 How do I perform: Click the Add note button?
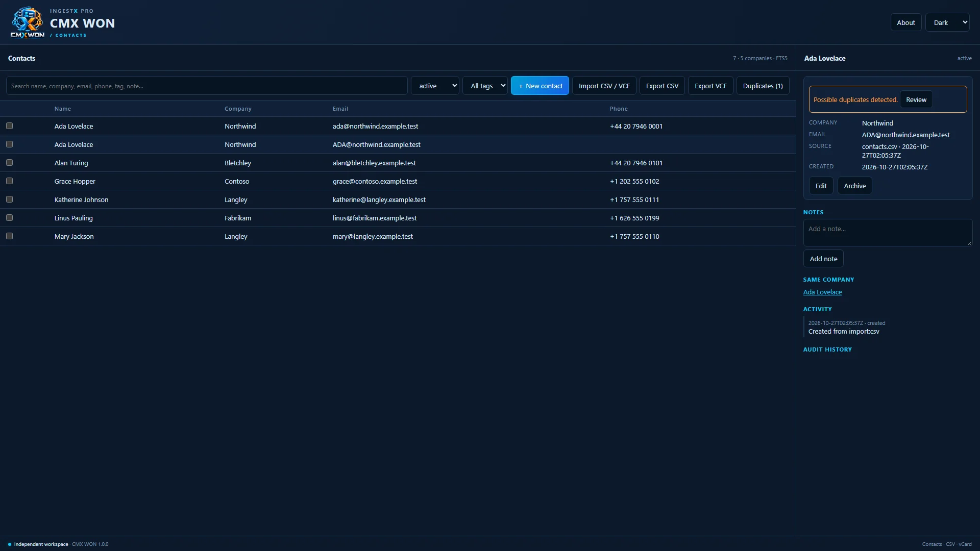[823, 259]
